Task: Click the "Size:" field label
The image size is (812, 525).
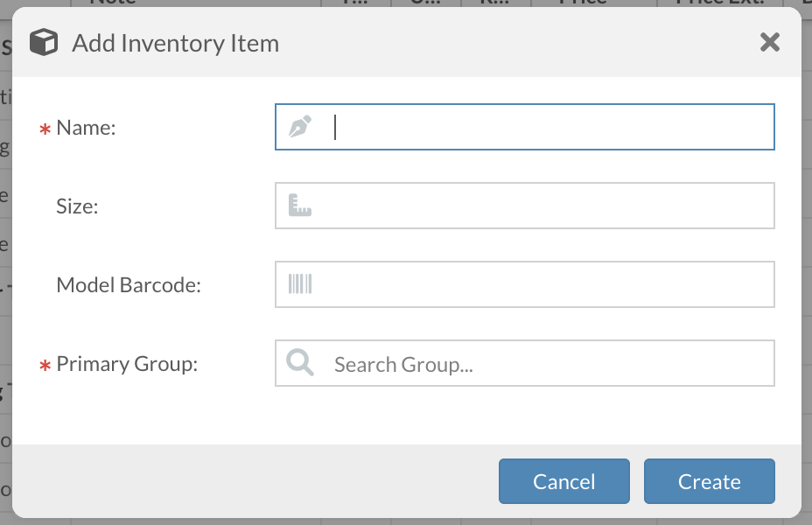Action: tap(77, 206)
